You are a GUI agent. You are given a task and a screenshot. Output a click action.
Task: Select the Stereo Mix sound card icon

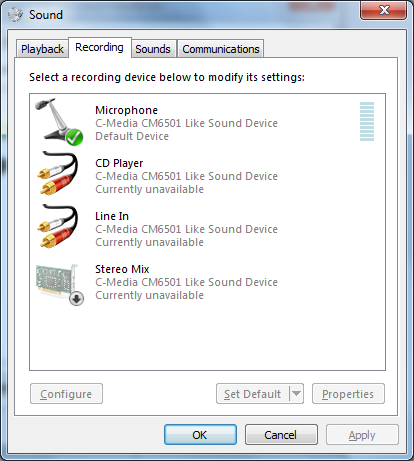coord(60,284)
